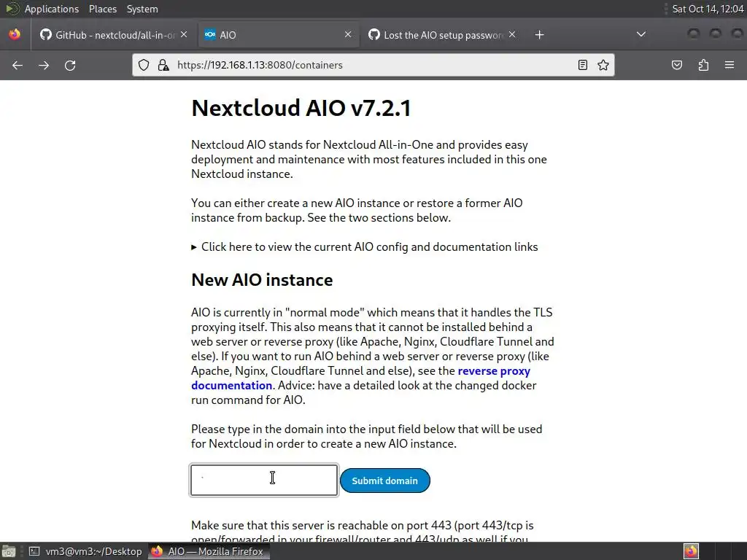Toggle reader view icon in address bar
Viewport: 747px width, 560px height.
[x=583, y=65]
